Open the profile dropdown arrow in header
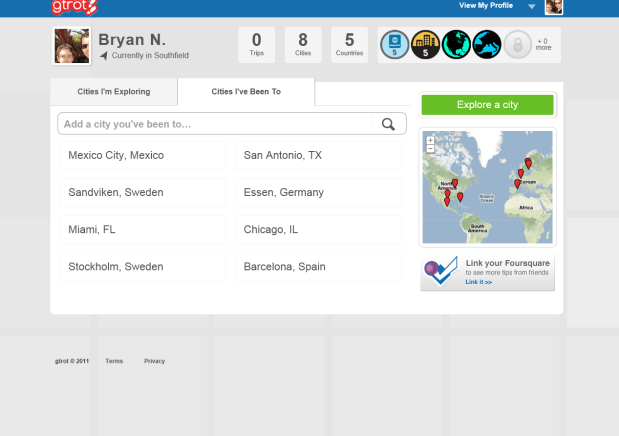This screenshot has width=619, height=436. point(532,6)
